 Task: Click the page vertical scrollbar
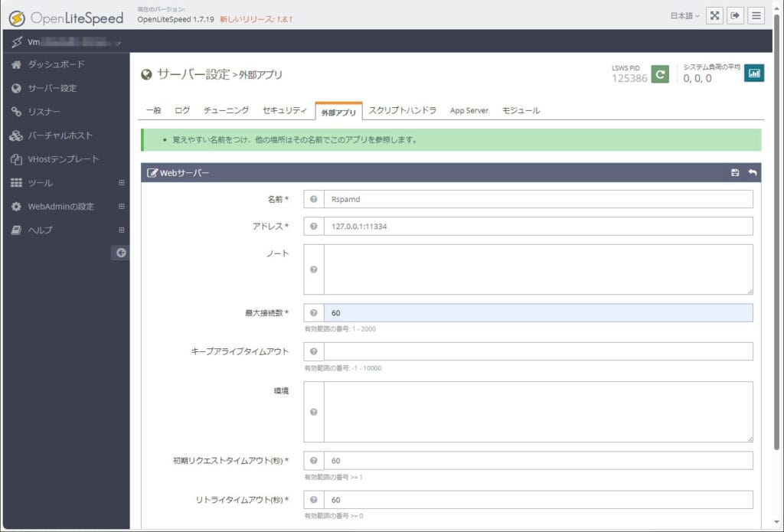tap(776, 232)
